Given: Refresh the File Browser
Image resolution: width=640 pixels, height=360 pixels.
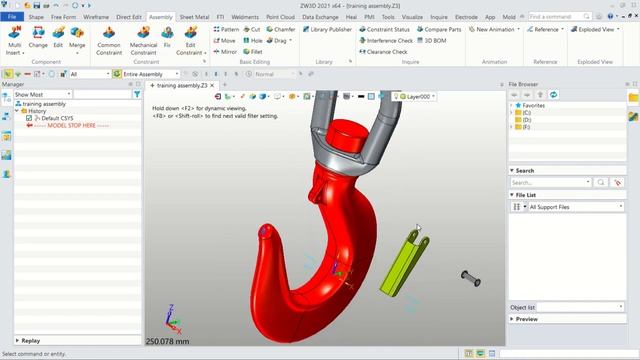Looking at the screenshot, I should 553,95.
